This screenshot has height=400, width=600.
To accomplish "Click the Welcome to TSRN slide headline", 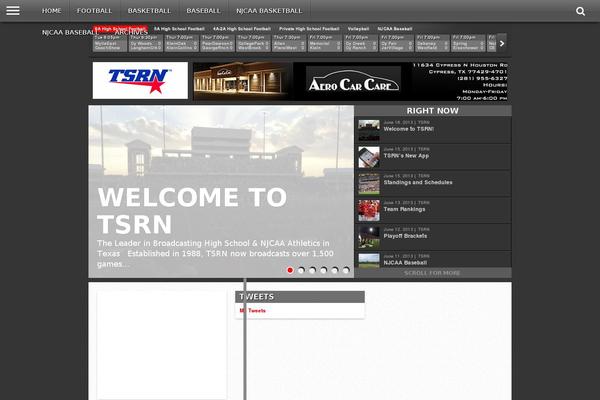I will [x=192, y=211].
